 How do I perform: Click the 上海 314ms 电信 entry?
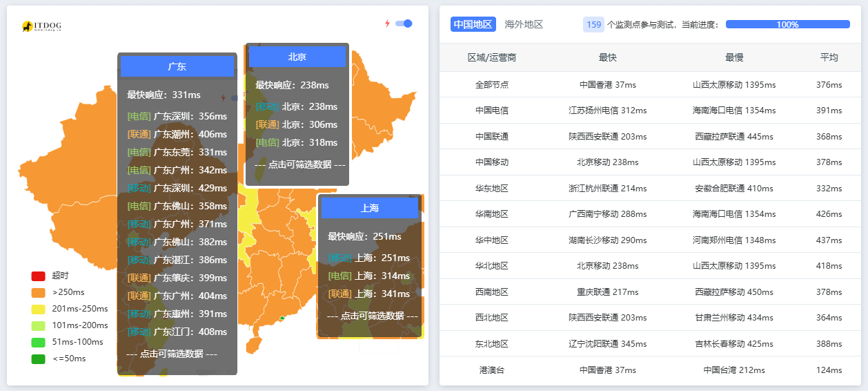[368, 276]
